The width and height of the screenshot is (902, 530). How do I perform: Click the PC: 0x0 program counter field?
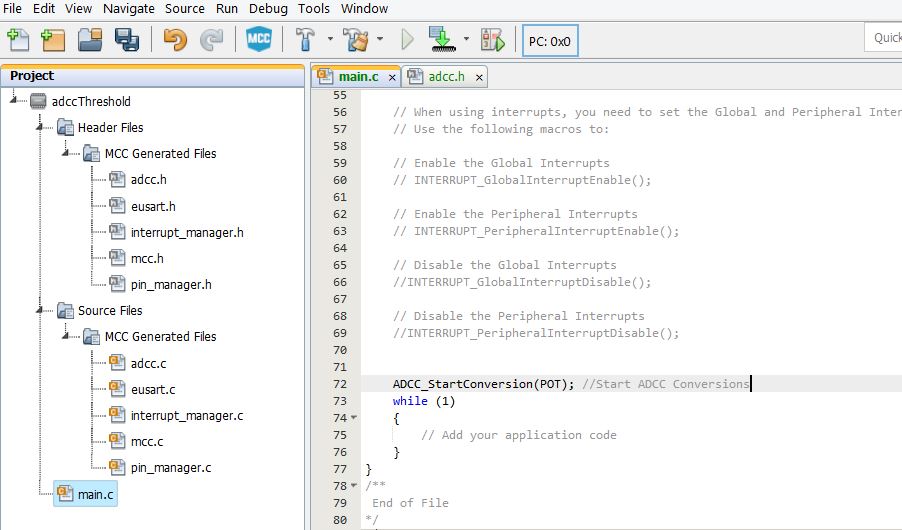549,41
